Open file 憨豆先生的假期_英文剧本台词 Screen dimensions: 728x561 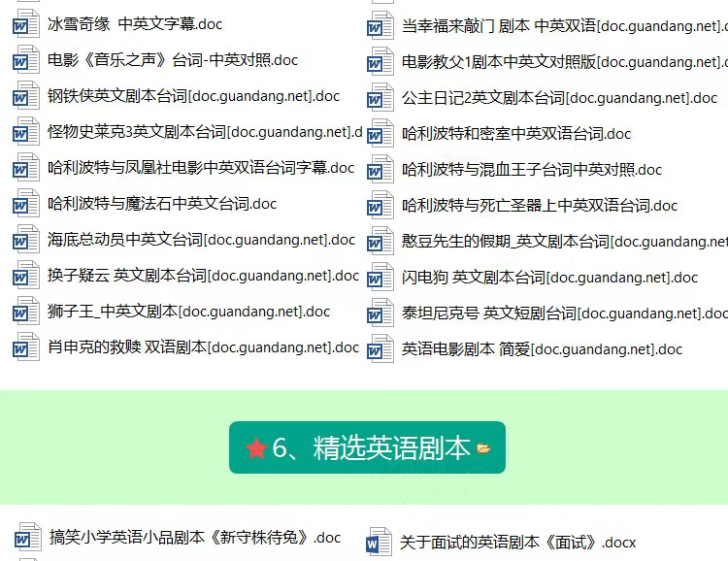(565, 242)
